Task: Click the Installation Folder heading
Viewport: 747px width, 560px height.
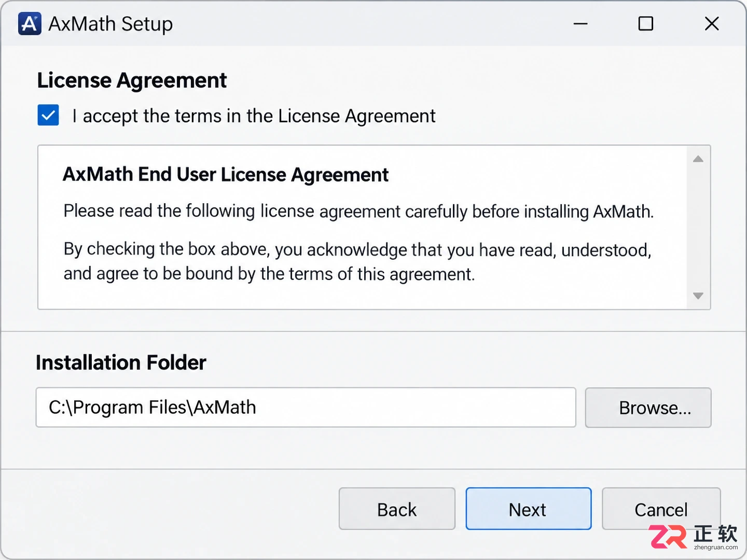Action: pos(121,362)
